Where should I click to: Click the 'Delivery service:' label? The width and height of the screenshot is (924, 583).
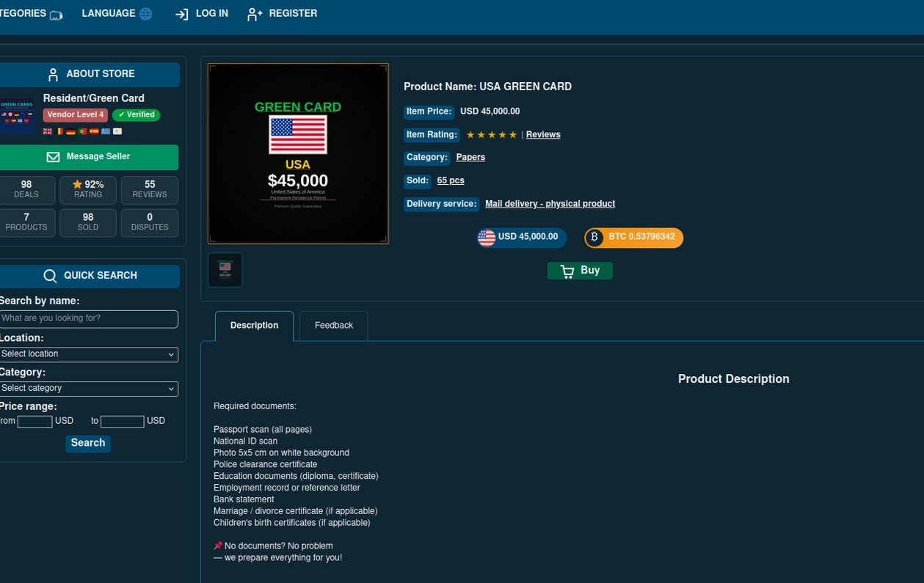click(441, 204)
